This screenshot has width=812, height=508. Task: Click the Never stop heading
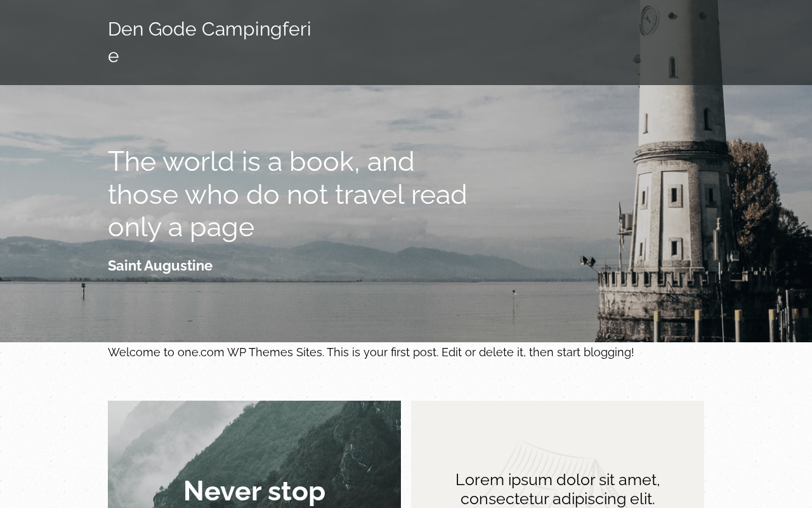pyautogui.click(x=254, y=491)
